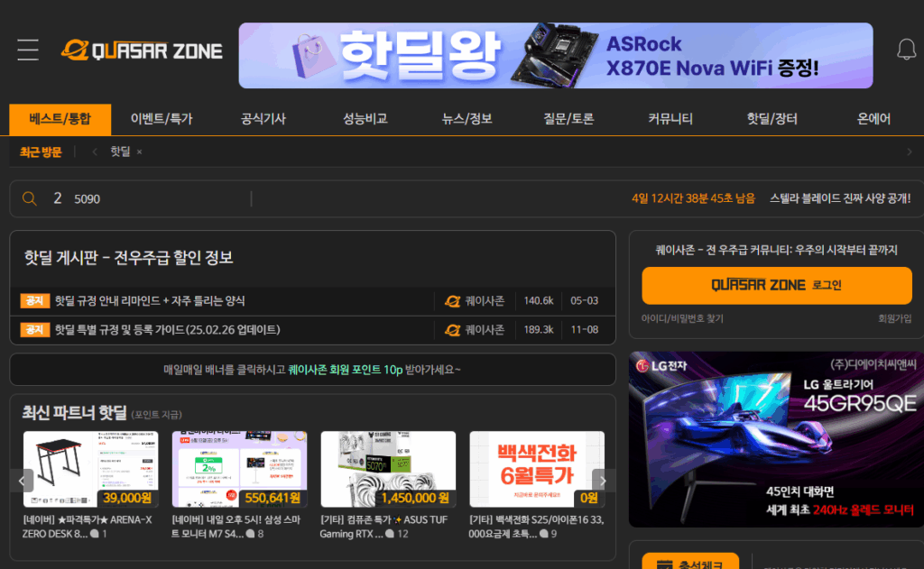
Task: Open the ★파격특가★ ARENA-X deal title
Action: pos(88,527)
